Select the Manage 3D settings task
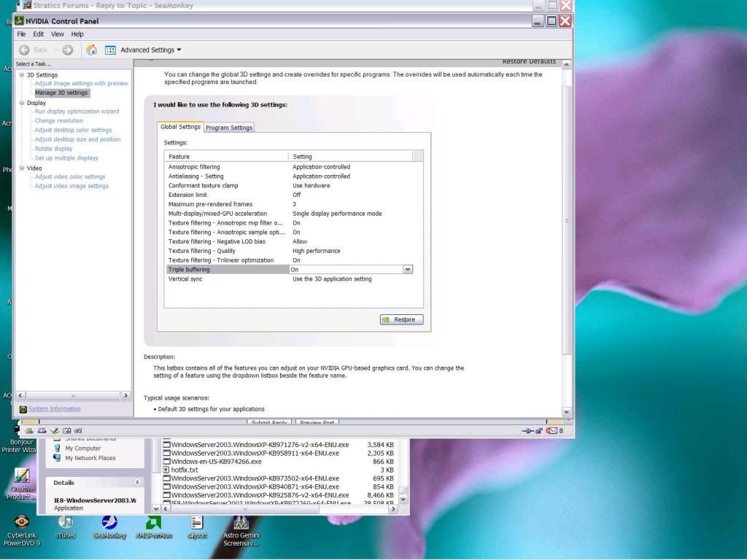Image resolution: width=747 pixels, height=560 pixels. pos(61,93)
